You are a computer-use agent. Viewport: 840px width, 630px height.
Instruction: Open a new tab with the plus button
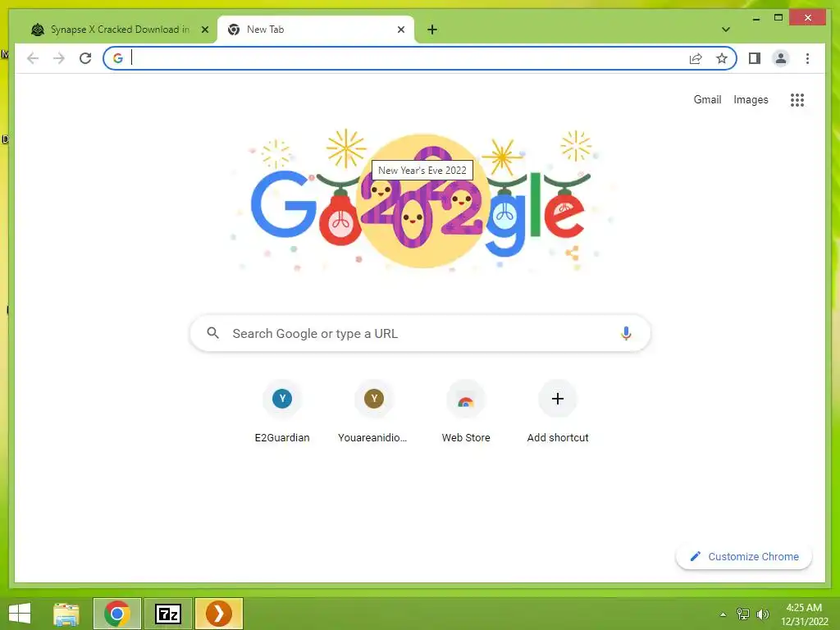(432, 30)
